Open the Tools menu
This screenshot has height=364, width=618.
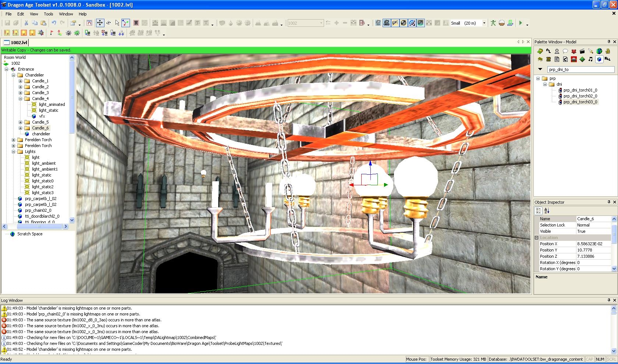[x=49, y=14]
